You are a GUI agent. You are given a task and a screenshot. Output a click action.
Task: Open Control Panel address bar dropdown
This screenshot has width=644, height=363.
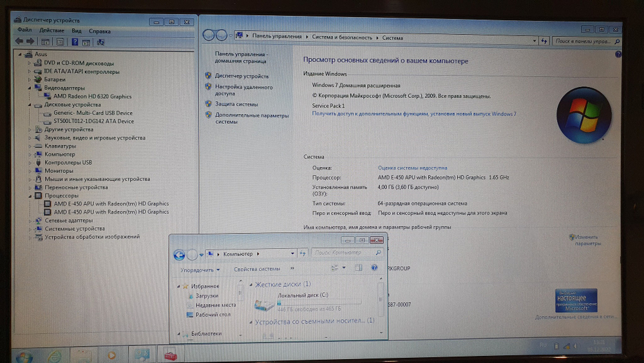535,41
